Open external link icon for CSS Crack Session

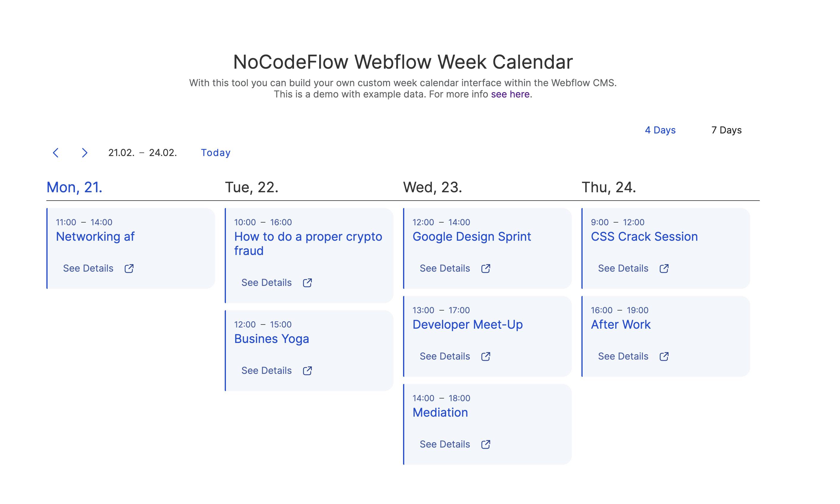tap(664, 269)
